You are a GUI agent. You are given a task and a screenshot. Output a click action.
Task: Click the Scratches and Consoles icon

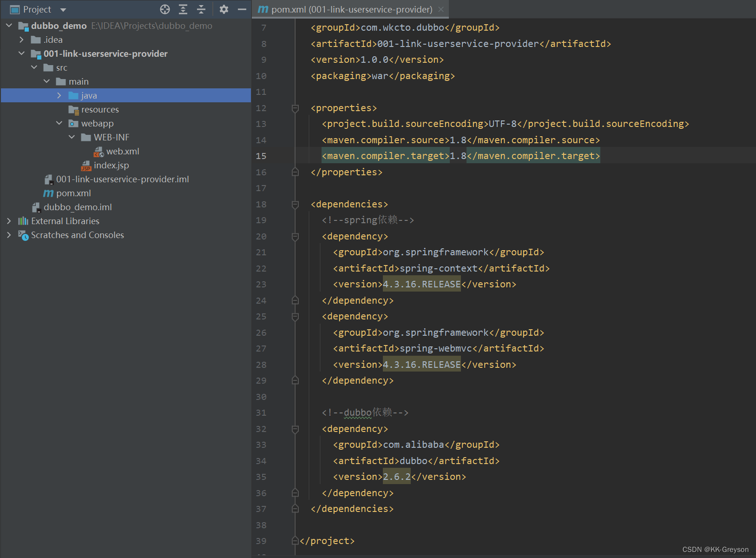pos(23,235)
